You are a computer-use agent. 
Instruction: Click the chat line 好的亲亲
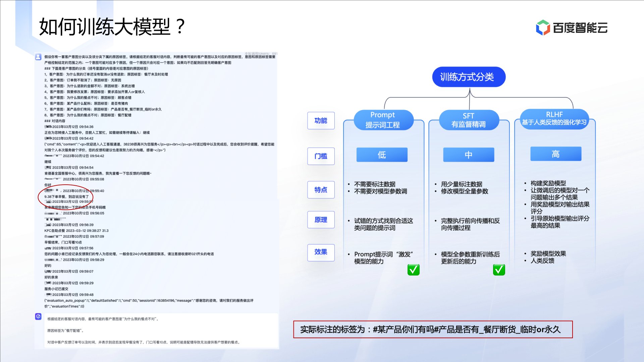click(51, 277)
